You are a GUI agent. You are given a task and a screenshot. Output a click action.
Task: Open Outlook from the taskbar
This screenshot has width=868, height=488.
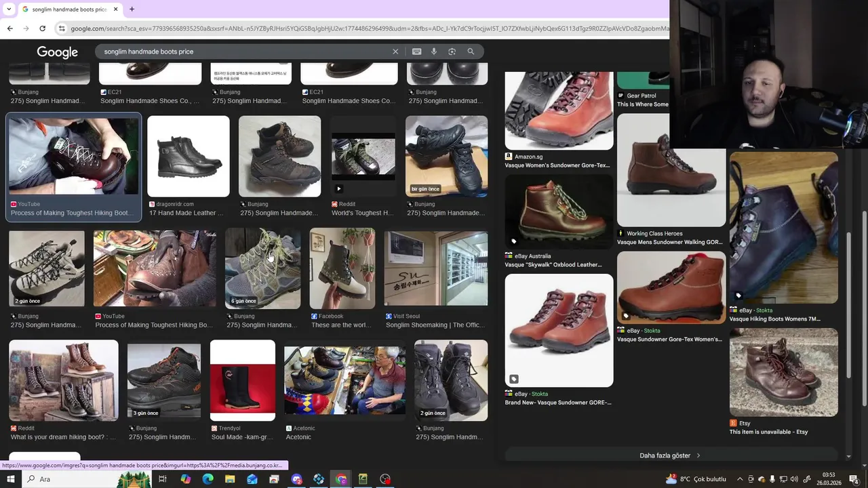point(252,479)
